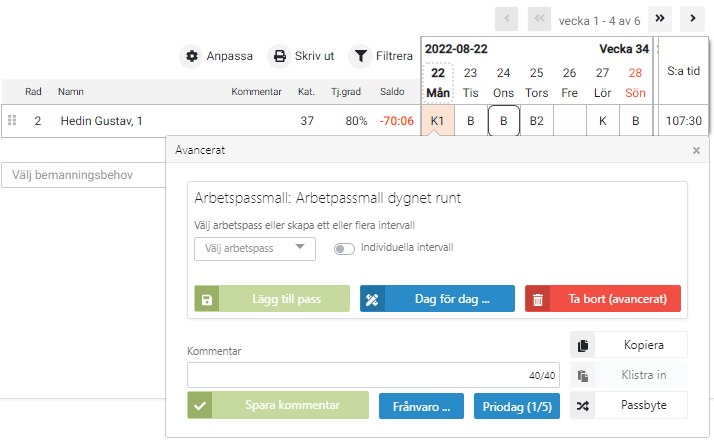Click the vecka 1 - 4 av 6 label
Screen dimensions: 714x440
pos(599,21)
